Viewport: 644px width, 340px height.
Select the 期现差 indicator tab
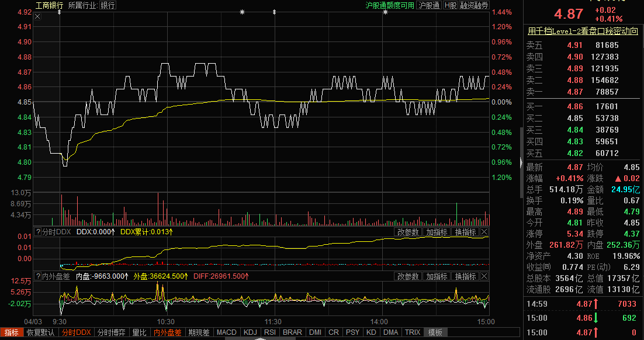click(x=199, y=332)
